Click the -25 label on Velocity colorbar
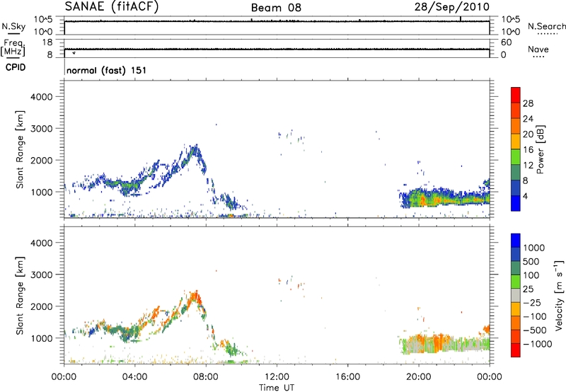The width and height of the screenshot is (566, 392). point(532,303)
